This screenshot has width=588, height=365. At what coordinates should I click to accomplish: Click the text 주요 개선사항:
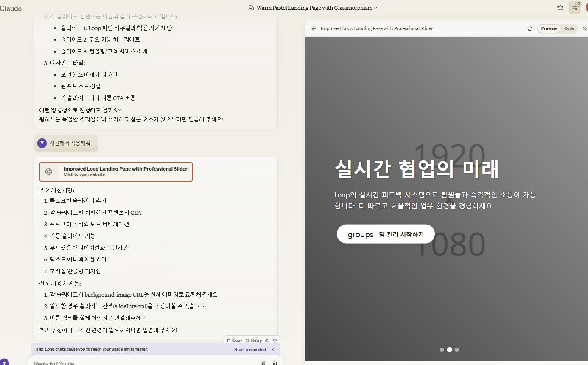(x=56, y=190)
